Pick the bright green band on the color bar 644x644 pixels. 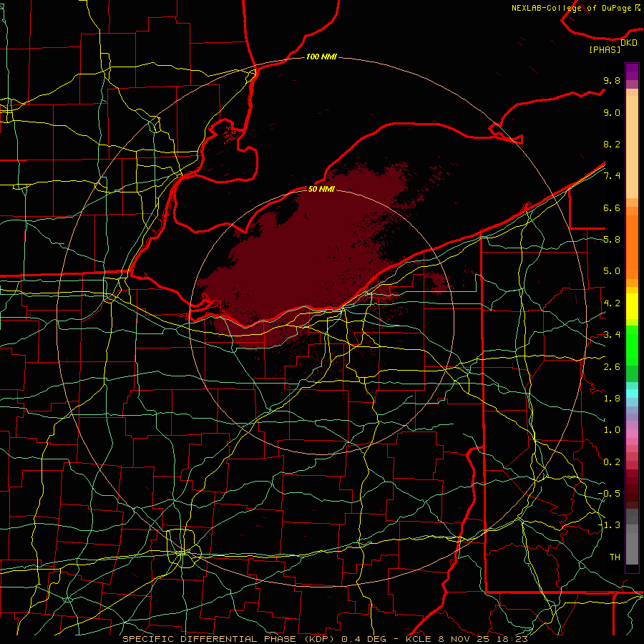pos(632,346)
